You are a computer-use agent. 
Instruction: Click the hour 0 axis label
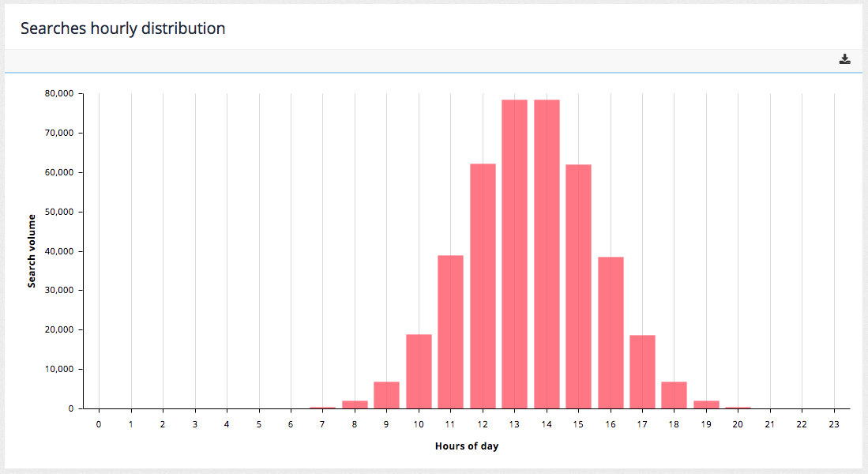99,423
